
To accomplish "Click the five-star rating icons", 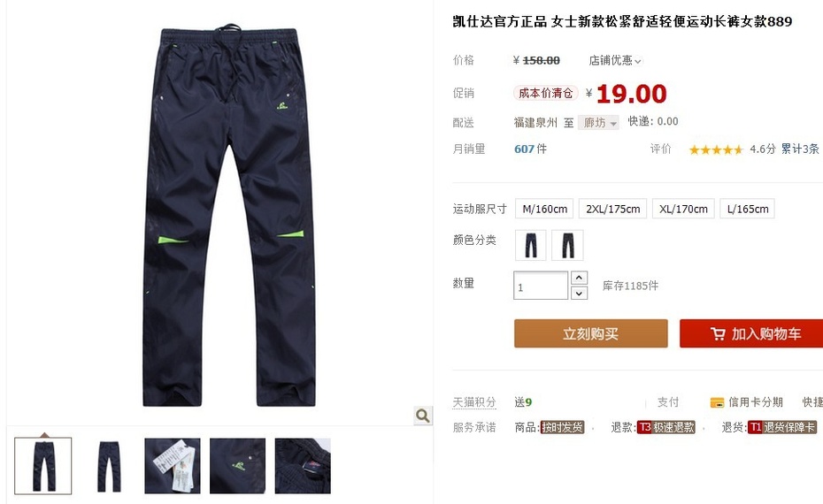I will (x=716, y=150).
